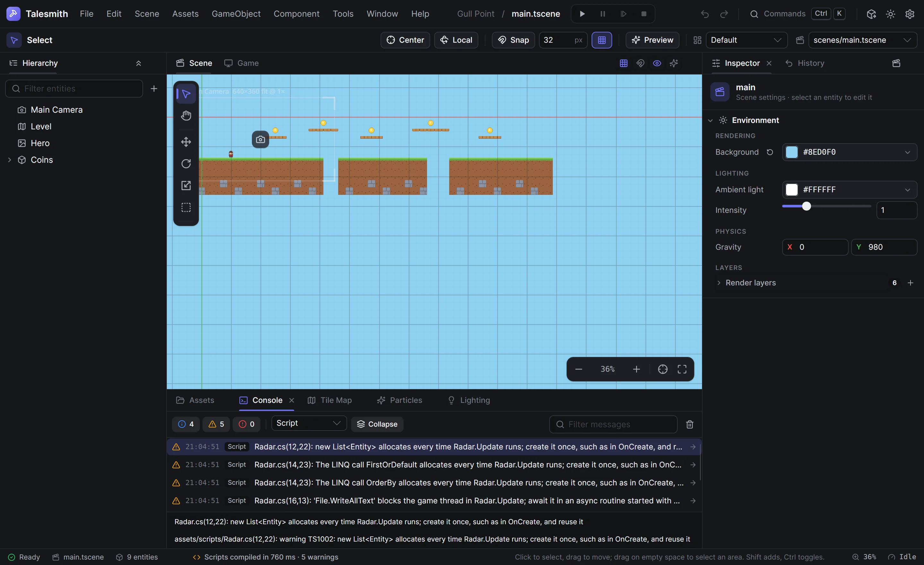Click the Play scene button
This screenshot has width=924, height=565.
(x=582, y=14)
